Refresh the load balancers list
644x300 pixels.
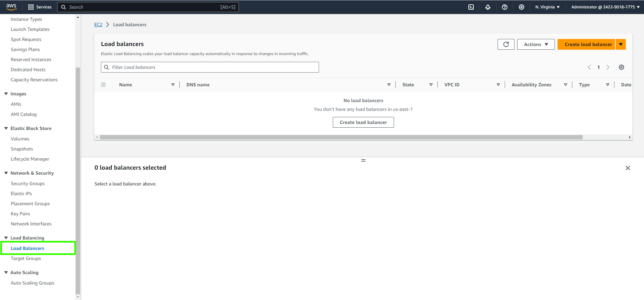506,44
